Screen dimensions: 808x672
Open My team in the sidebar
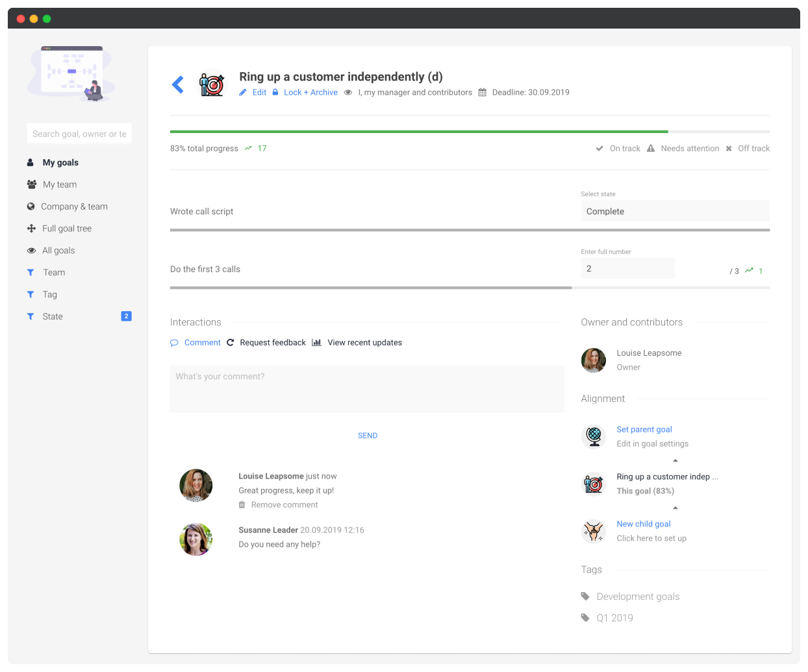[x=60, y=185]
